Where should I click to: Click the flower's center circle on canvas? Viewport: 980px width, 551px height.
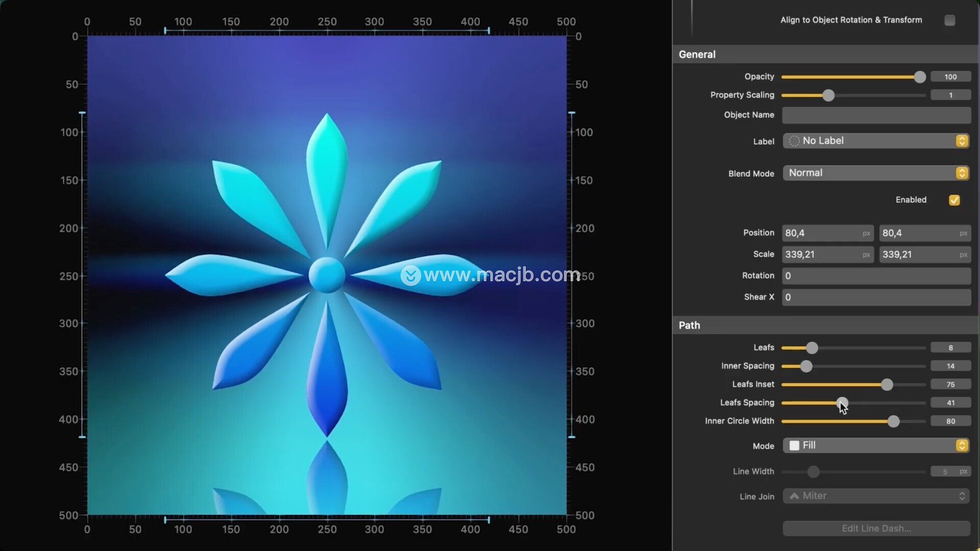tap(327, 275)
